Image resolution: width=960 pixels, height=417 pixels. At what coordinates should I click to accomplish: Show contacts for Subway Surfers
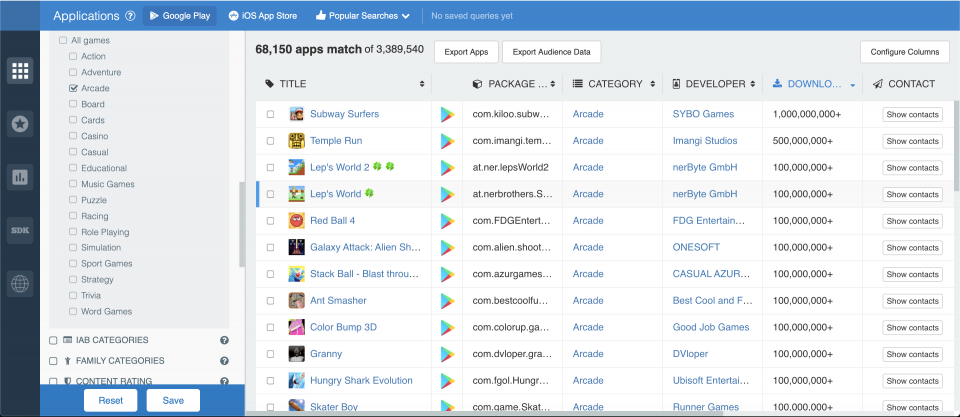[x=912, y=115]
